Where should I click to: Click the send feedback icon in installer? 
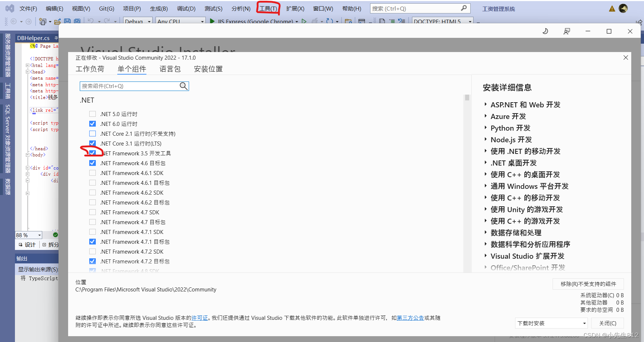tap(567, 31)
